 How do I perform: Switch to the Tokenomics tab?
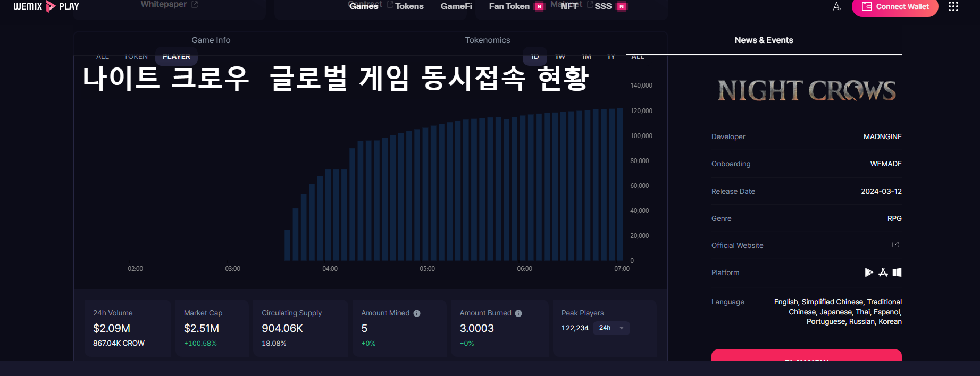[488, 40]
